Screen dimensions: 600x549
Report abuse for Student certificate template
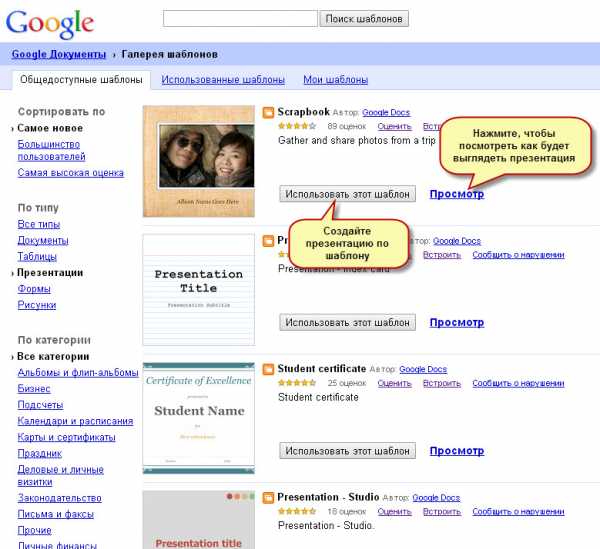point(518,383)
